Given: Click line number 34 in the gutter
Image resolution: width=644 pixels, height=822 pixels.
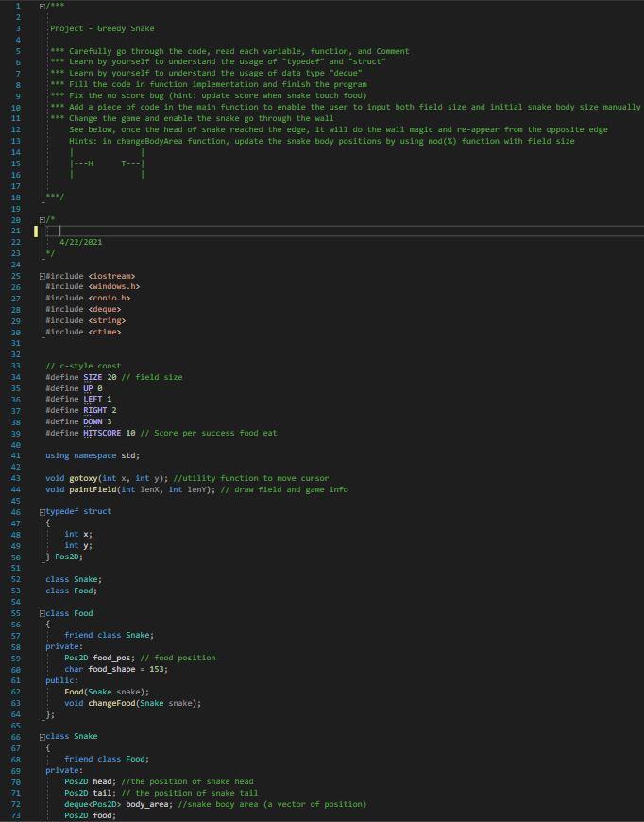Looking at the screenshot, I should [16, 377].
